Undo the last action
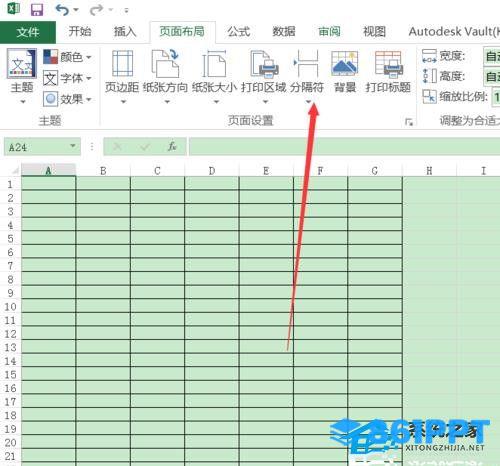 pos(62,10)
